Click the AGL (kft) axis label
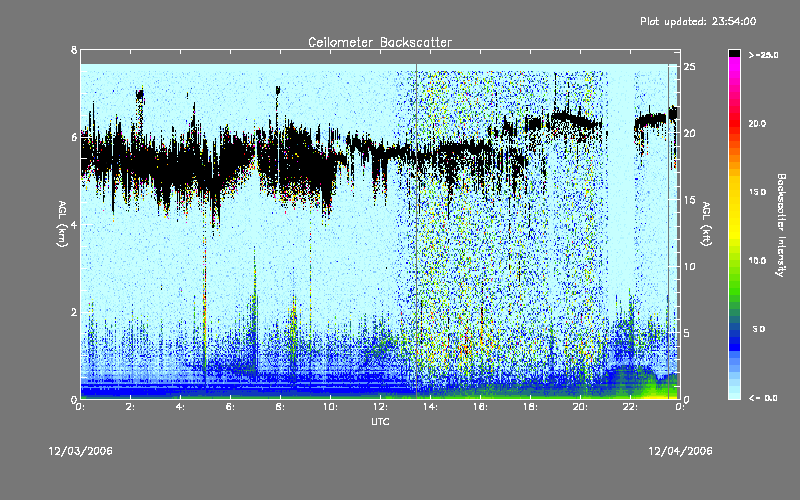Viewport: 800px width, 500px height. (x=707, y=223)
